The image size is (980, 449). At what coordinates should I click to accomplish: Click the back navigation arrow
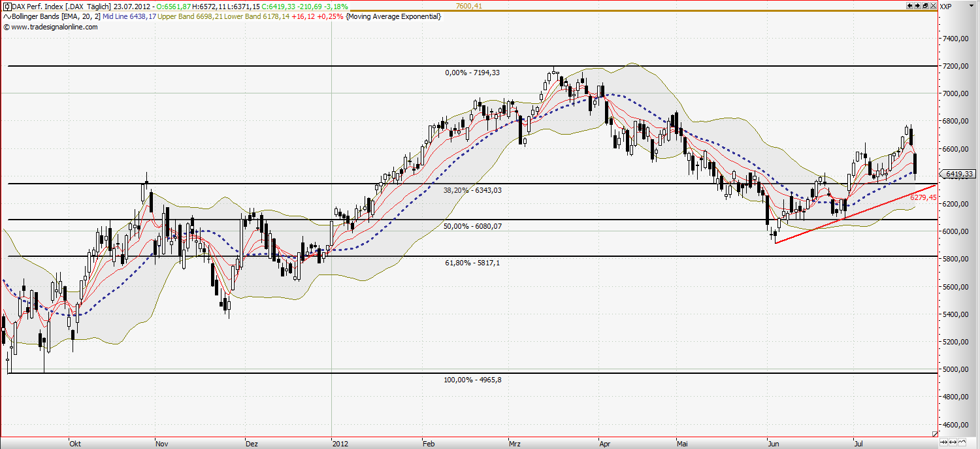[x=909, y=5]
